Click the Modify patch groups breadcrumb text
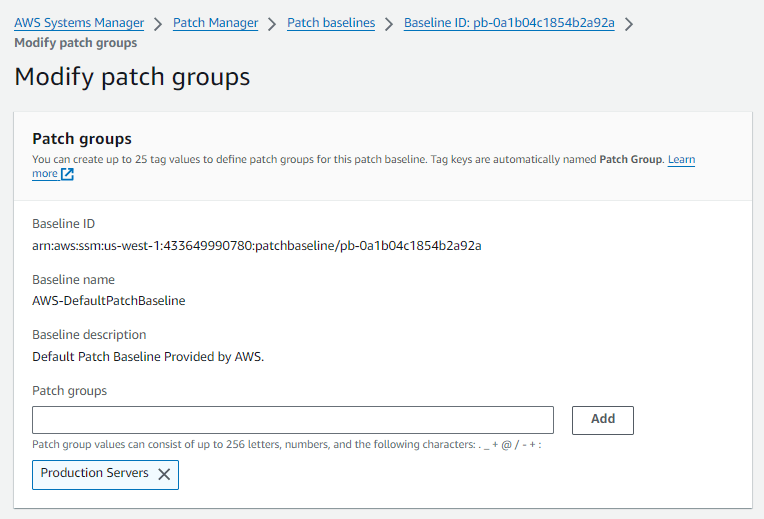Viewport: 764px width, 519px height. [76, 43]
